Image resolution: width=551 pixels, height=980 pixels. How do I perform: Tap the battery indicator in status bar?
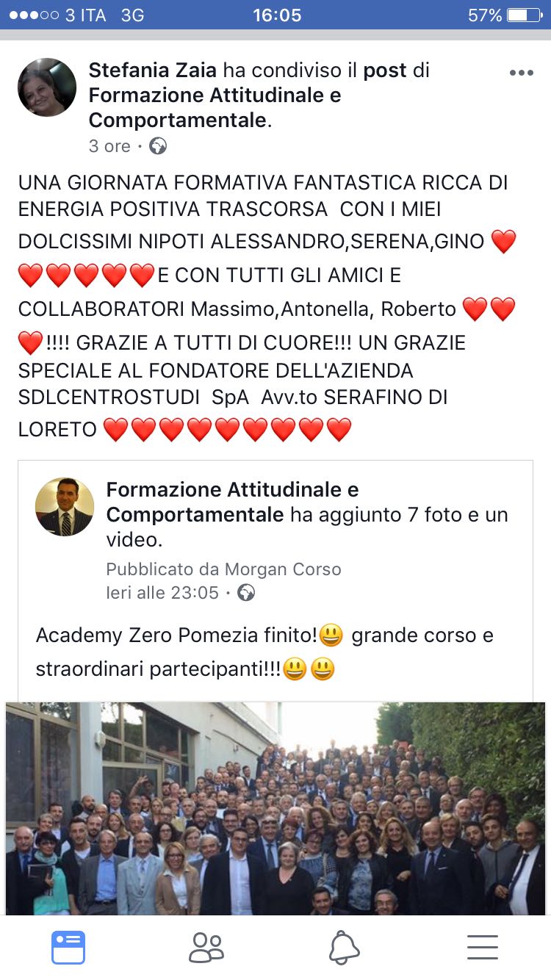(524, 15)
